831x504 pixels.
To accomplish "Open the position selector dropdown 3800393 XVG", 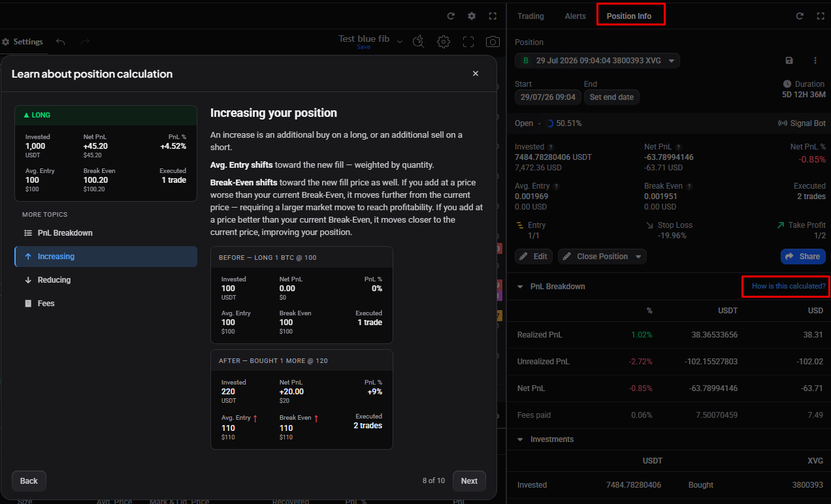I will click(x=597, y=61).
